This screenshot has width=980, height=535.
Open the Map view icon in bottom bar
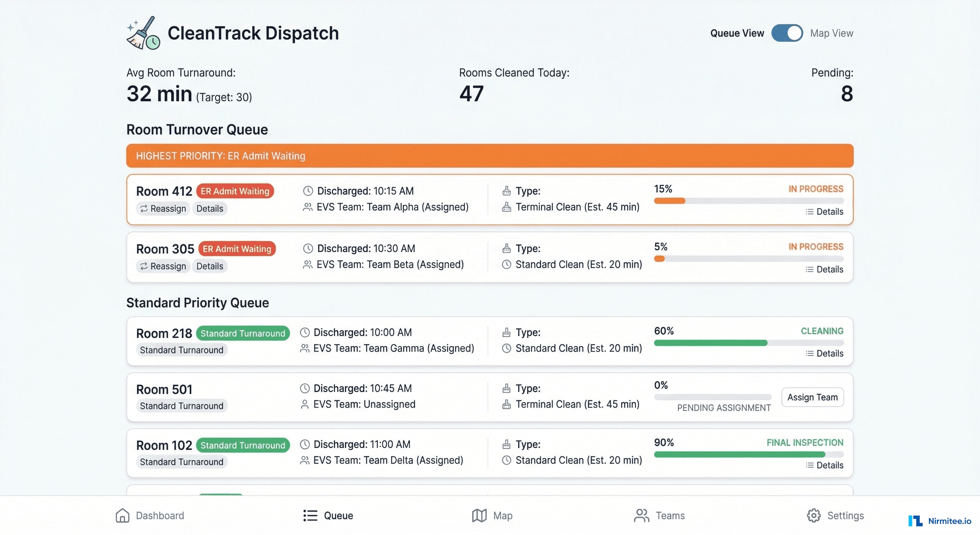[479, 515]
